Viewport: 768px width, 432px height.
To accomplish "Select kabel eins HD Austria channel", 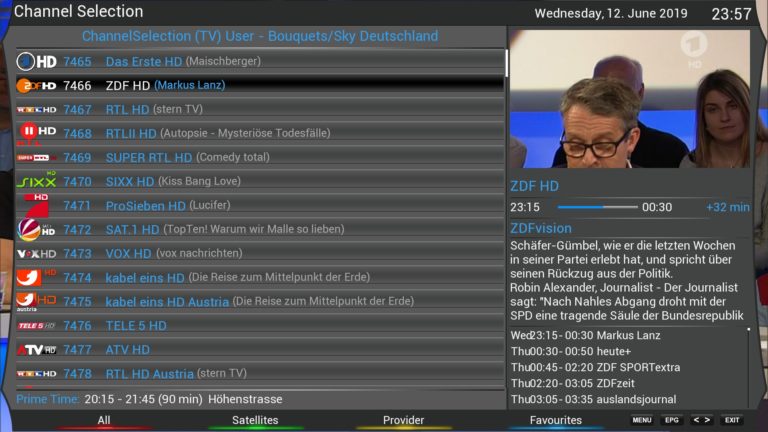I will [260, 301].
